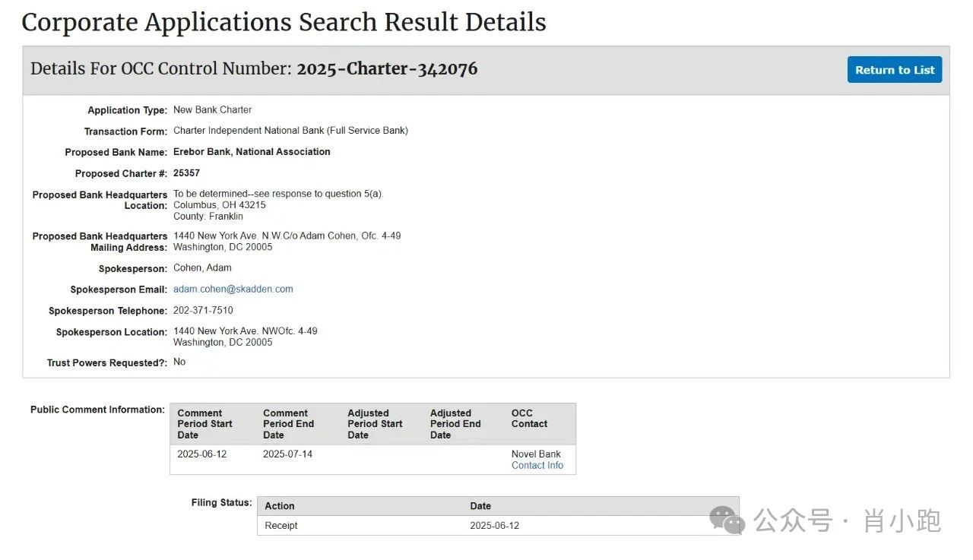Image resolution: width=973 pixels, height=560 pixels.
Task: Click the page title Corporate Applications Search Result Details
Action: [284, 22]
